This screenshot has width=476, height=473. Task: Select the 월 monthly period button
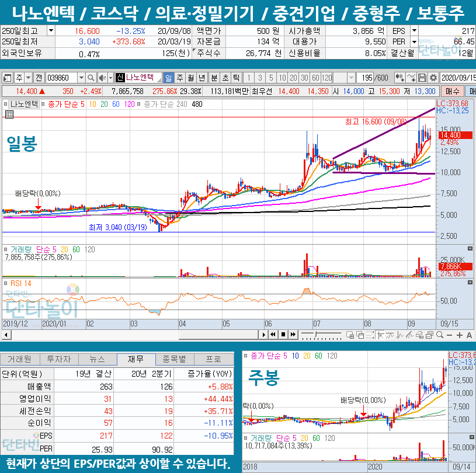point(190,78)
